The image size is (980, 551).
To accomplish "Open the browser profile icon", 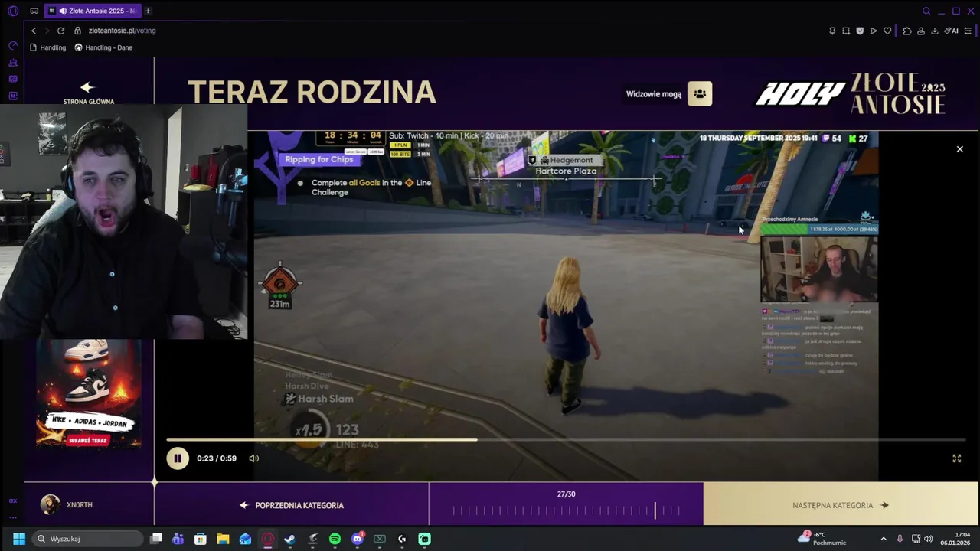I will [921, 31].
